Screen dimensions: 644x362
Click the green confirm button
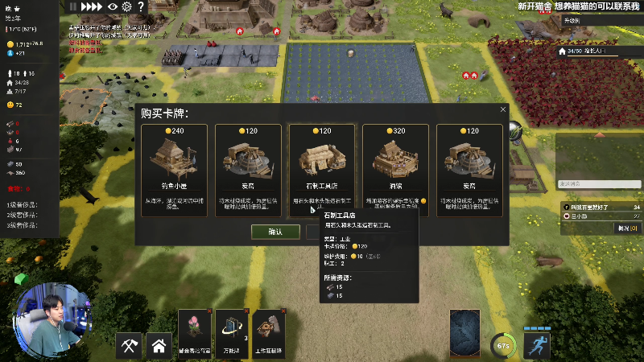pos(275,232)
